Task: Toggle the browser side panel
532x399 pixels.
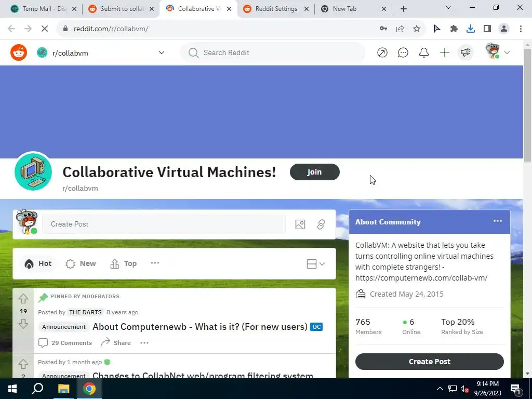Action: 487,29
